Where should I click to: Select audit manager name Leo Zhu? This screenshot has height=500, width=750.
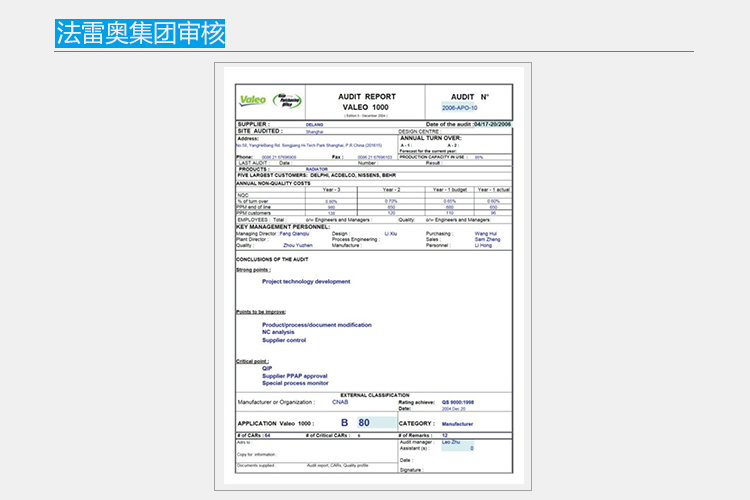click(451, 443)
